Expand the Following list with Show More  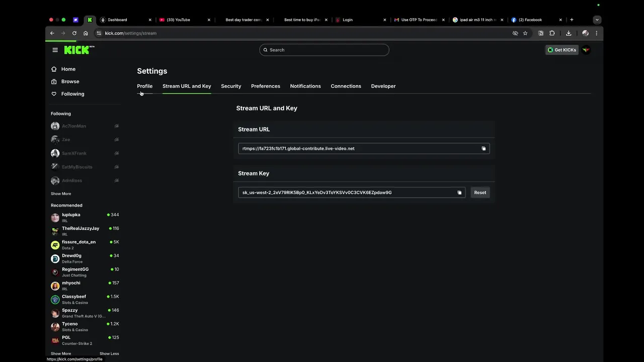point(61,194)
